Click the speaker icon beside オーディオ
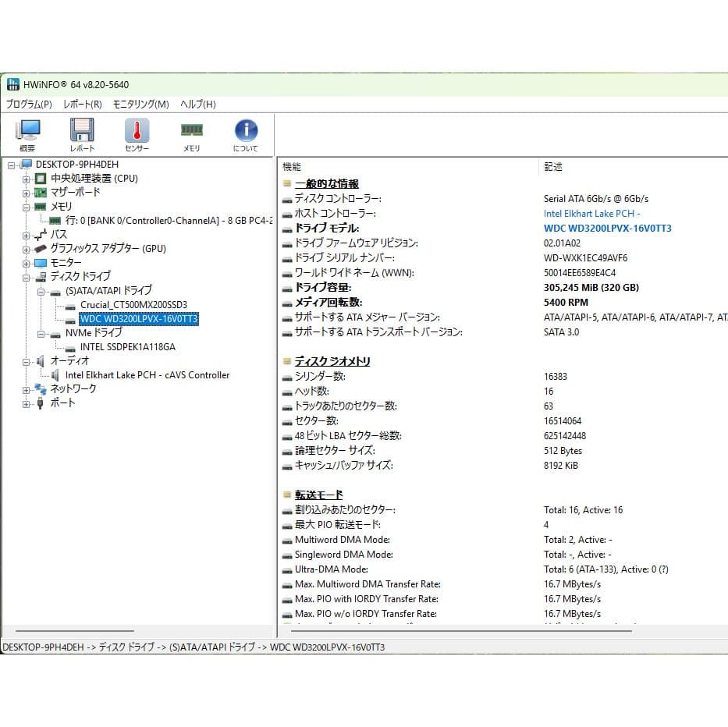 click(39, 360)
